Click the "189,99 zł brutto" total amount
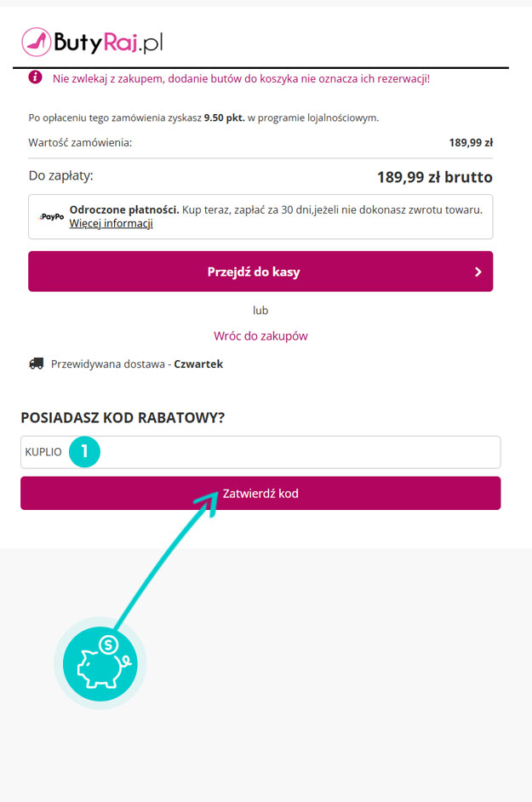The image size is (532, 802). [x=434, y=177]
